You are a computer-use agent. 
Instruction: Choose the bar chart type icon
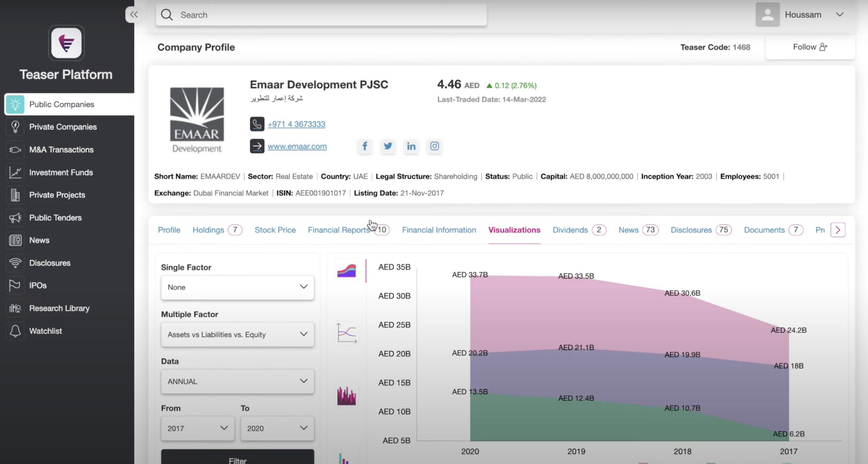point(346,396)
